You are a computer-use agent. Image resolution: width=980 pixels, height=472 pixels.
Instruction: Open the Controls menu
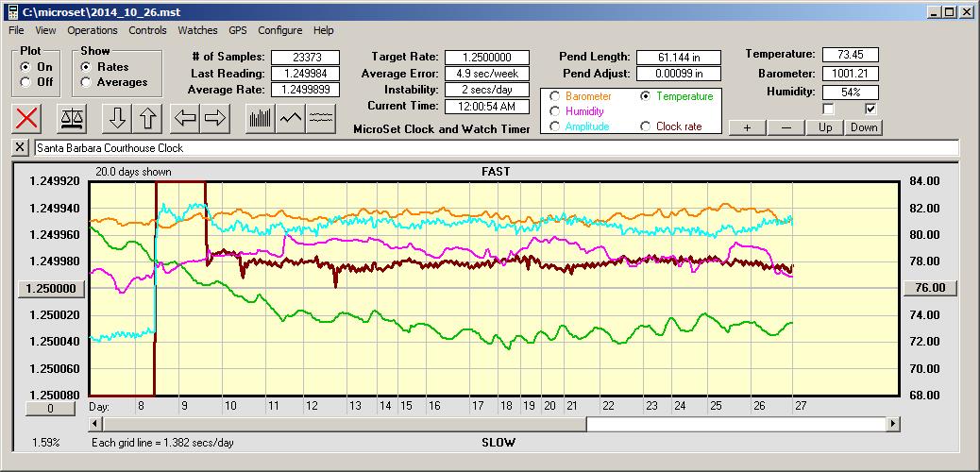pos(147,30)
